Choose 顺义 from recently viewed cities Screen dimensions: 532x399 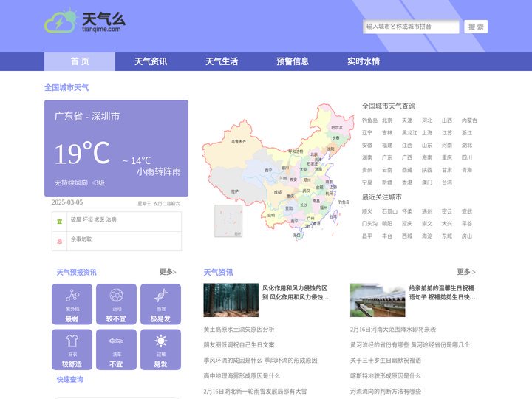click(367, 211)
